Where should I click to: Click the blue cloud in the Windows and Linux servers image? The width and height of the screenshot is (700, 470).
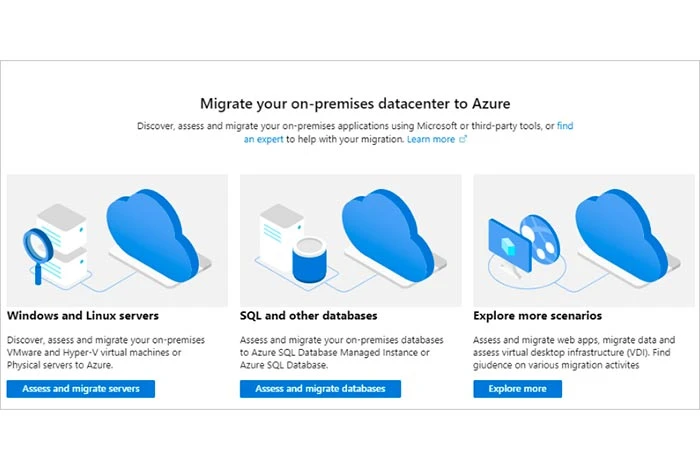click(152, 235)
